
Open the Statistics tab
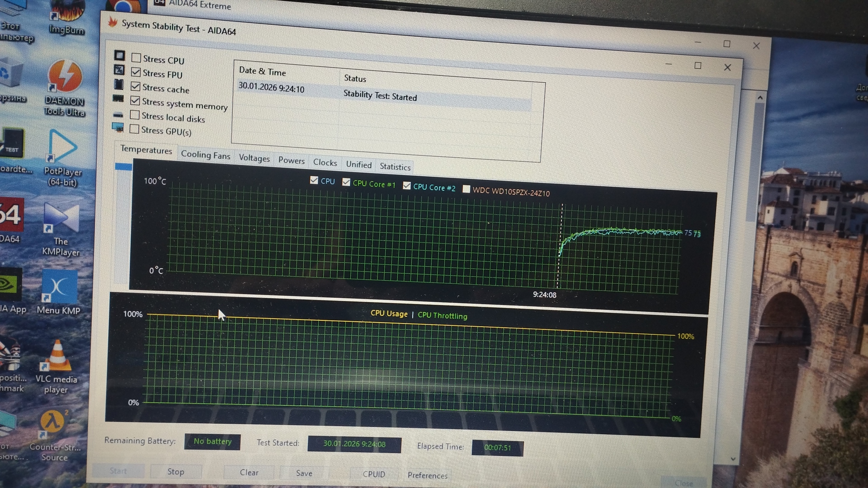[395, 167]
